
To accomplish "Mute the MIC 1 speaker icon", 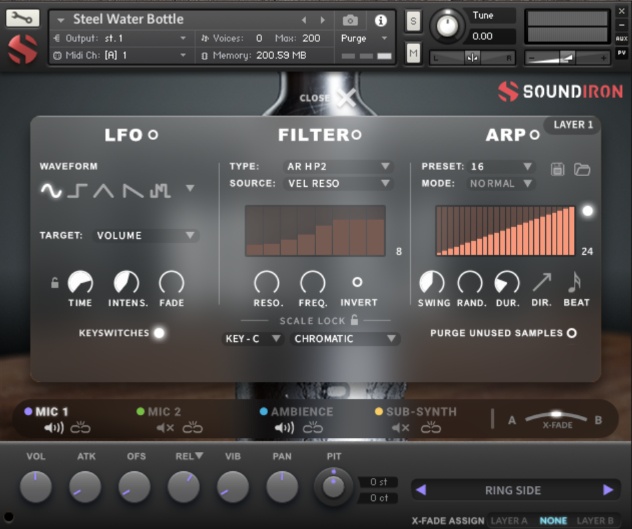I will [54, 428].
